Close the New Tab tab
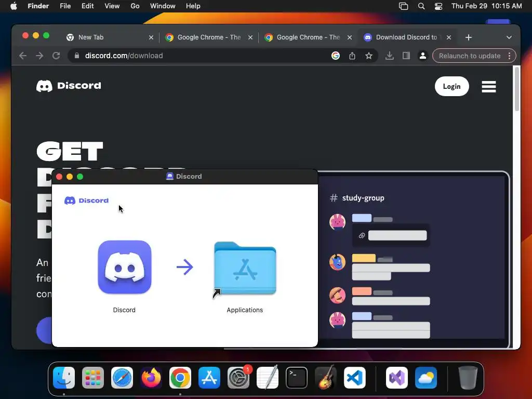This screenshot has width=532, height=399. click(151, 37)
